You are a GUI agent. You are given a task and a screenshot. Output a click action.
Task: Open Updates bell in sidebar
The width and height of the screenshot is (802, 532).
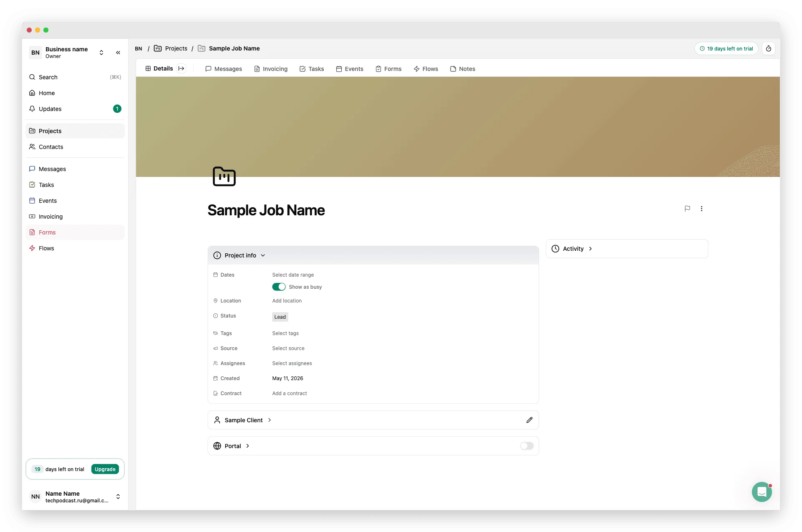click(x=75, y=109)
